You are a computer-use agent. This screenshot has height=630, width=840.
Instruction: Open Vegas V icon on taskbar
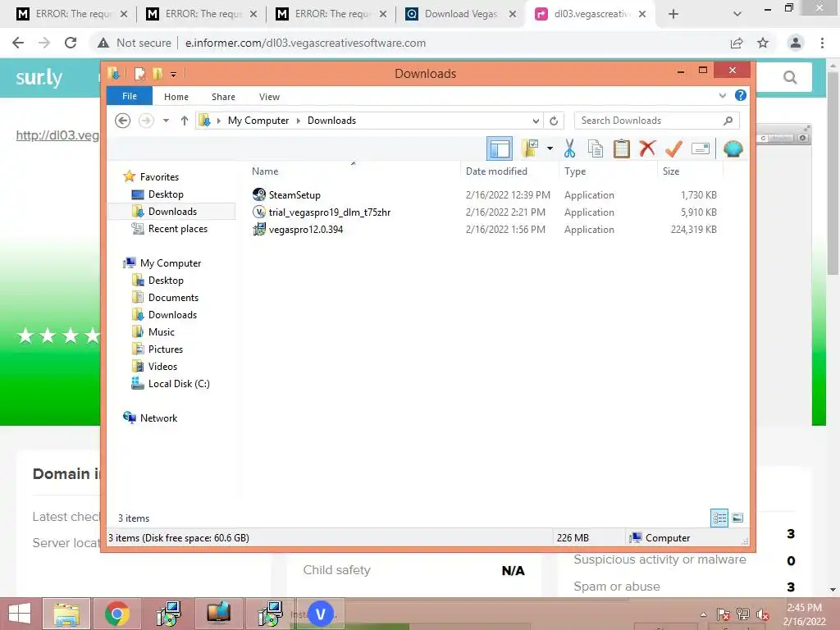[x=320, y=614]
